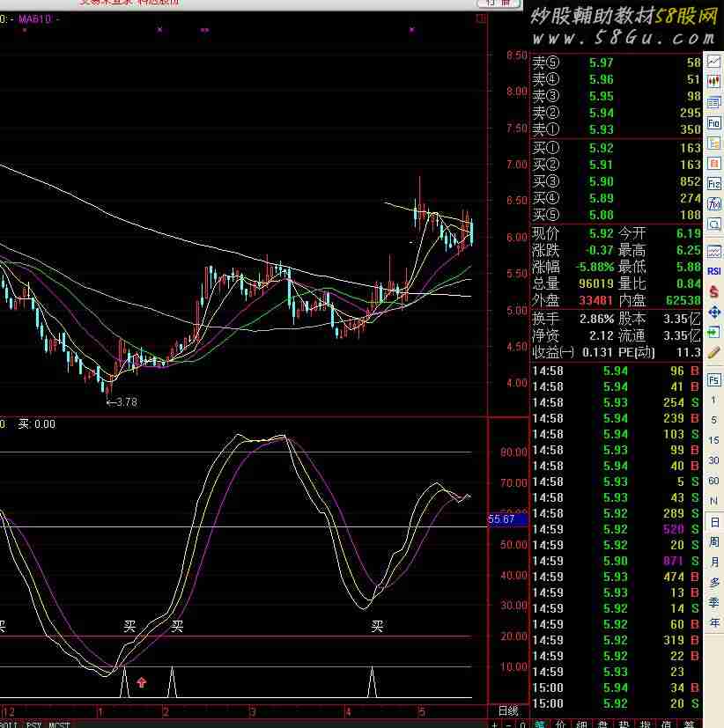724x728 pixels.
Task: Switch to 1-minute period
Action: pyautogui.click(x=713, y=400)
